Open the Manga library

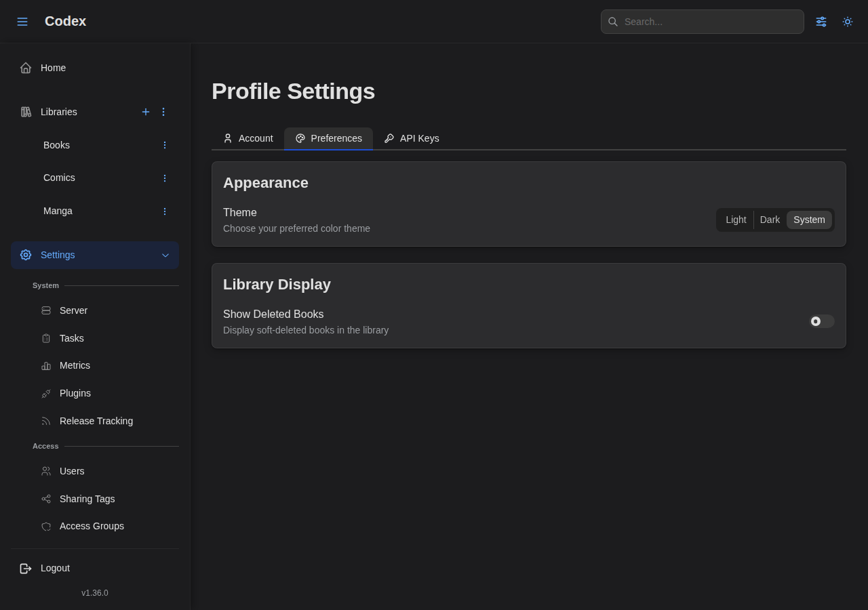point(58,211)
